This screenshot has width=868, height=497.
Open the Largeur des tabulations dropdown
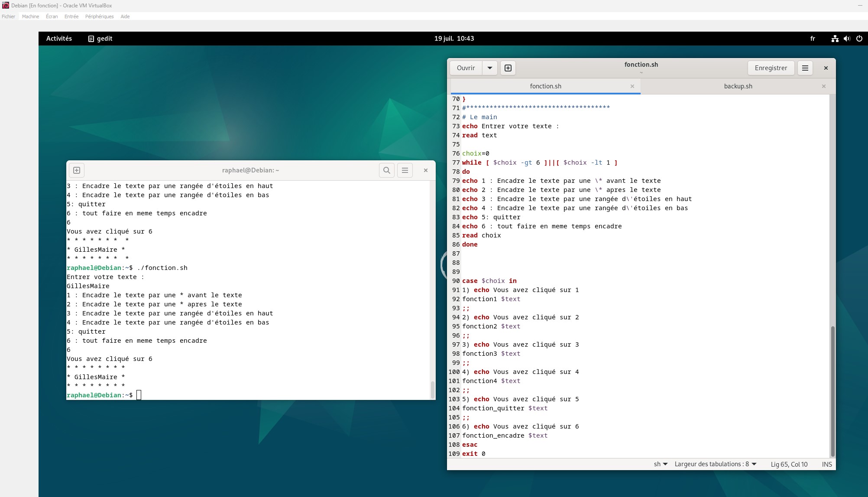coord(716,464)
